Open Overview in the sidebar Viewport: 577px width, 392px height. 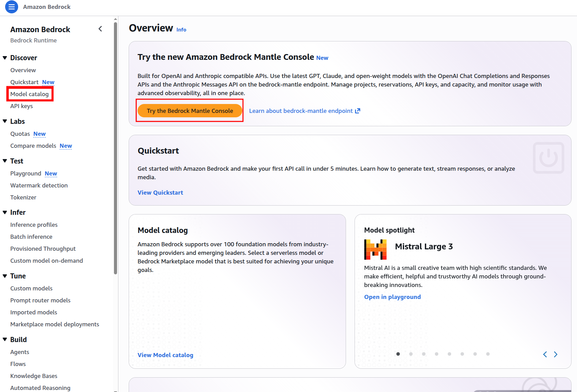pyautogui.click(x=23, y=70)
